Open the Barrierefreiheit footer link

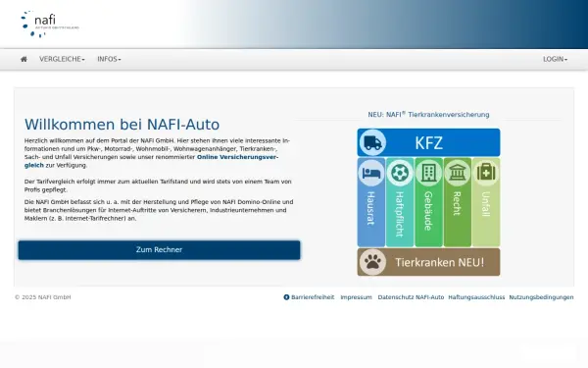(313, 297)
